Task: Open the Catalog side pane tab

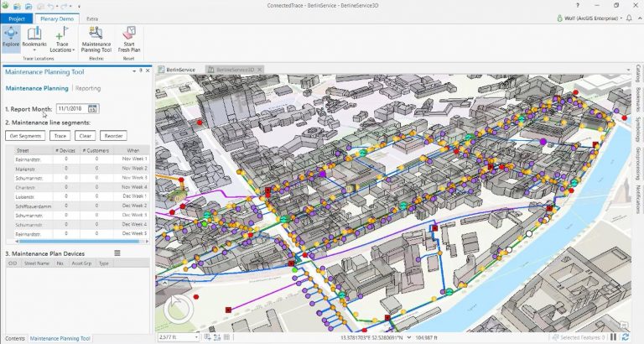Action: point(639,73)
